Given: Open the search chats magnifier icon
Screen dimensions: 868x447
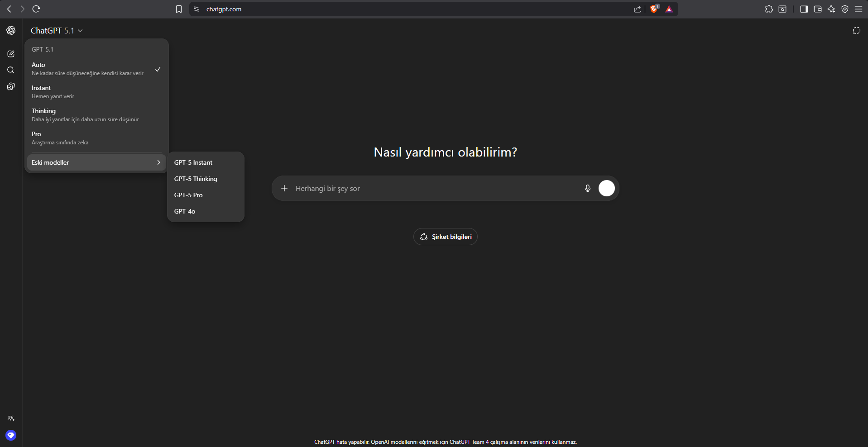Looking at the screenshot, I should [x=11, y=70].
